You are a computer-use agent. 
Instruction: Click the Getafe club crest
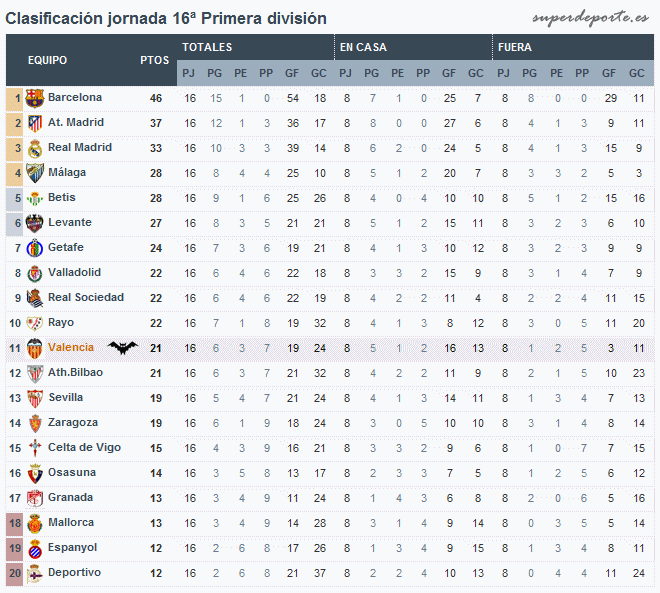tap(35, 248)
